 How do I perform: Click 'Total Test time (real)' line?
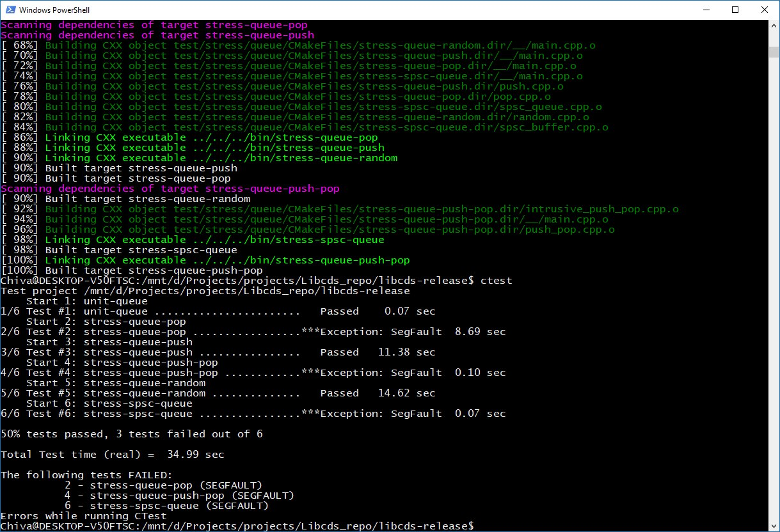coord(113,455)
